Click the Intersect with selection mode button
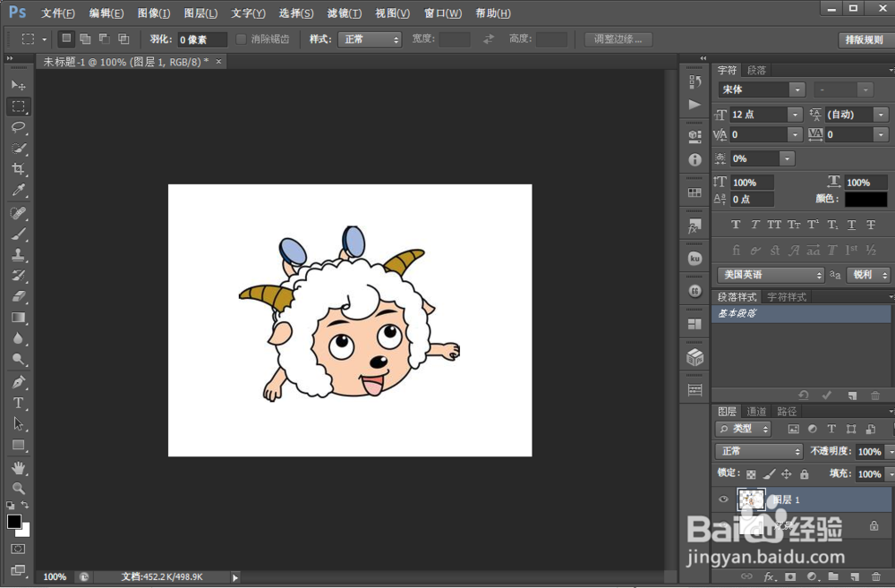This screenshot has height=588, width=895. coord(124,38)
